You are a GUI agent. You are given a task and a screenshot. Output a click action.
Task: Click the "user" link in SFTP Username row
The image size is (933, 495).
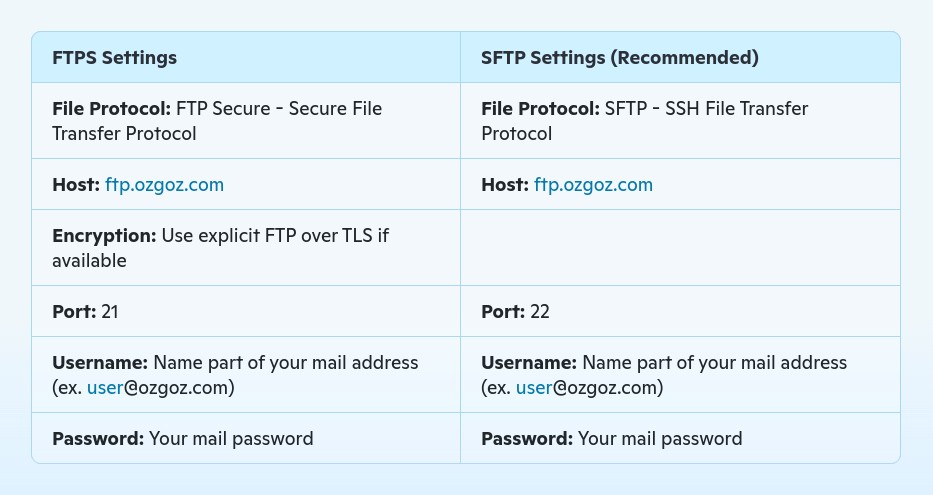point(533,388)
